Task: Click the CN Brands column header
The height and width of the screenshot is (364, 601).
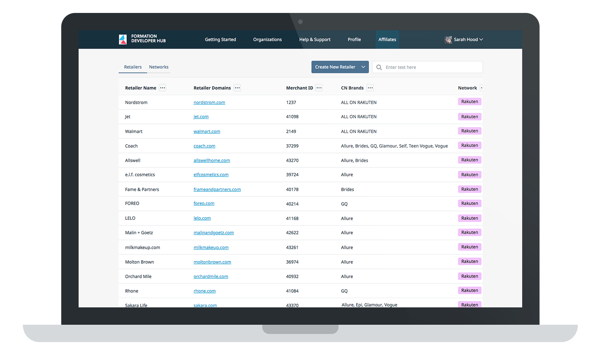Action: [x=352, y=88]
